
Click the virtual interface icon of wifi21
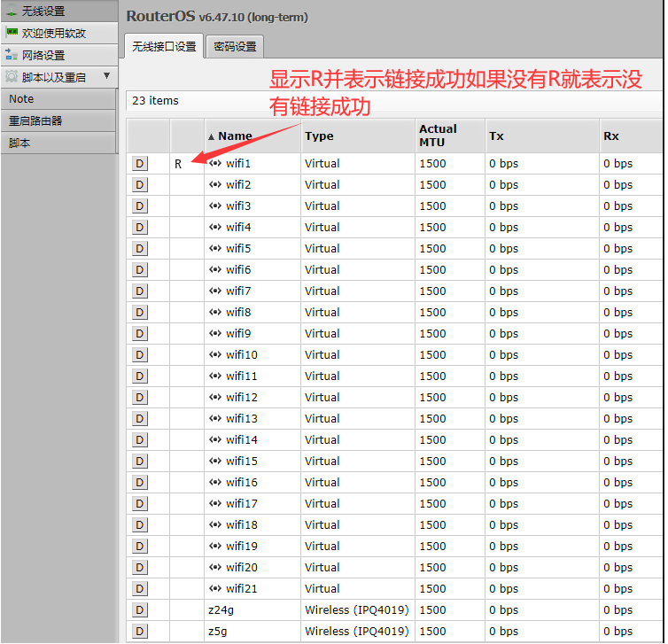pos(215,588)
